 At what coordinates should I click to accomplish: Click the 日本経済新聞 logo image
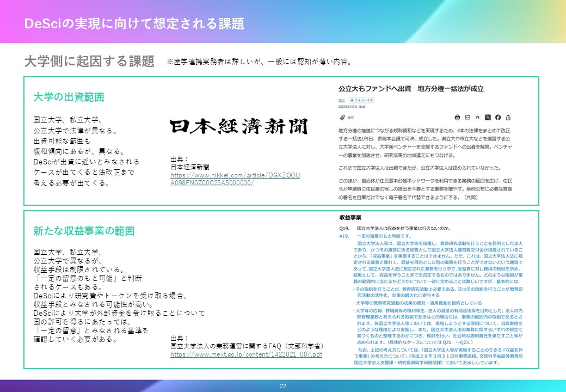pyautogui.click(x=238, y=127)
